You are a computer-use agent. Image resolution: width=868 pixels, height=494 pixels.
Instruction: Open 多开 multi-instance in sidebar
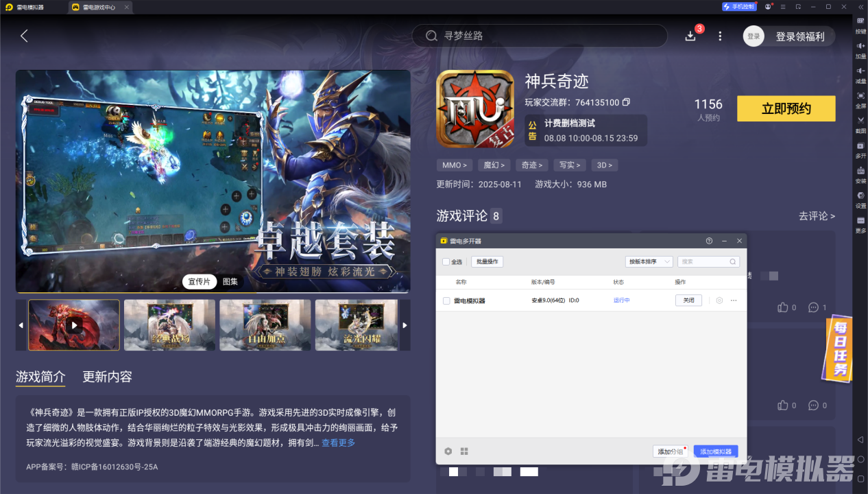(x=860, y=149)
